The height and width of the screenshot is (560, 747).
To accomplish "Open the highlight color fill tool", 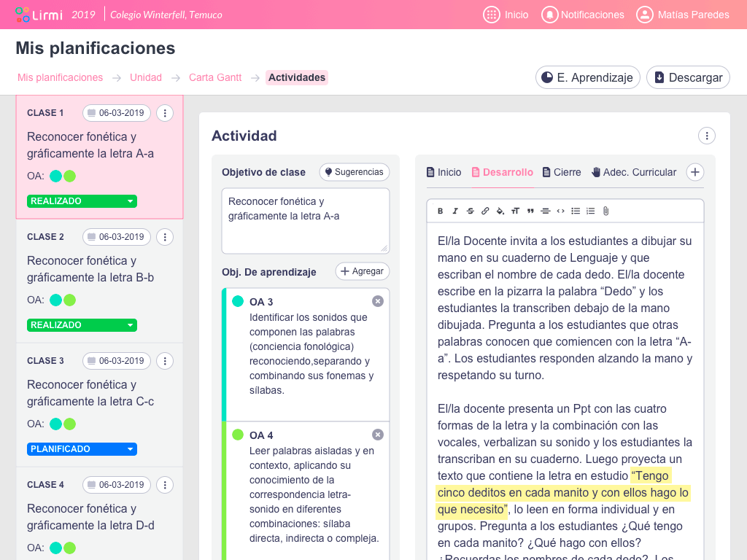I will click(500, 211).
